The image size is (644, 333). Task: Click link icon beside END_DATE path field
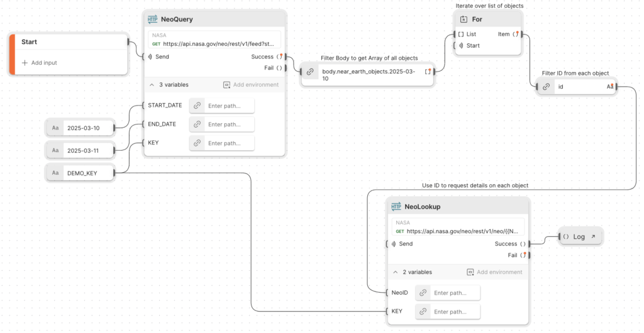click(197, 124)
